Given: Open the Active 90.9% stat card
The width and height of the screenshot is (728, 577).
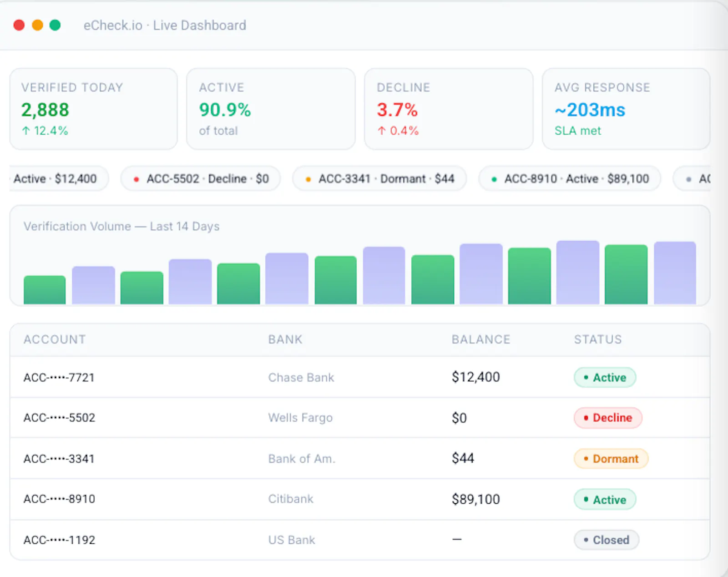Looking at the screenshot, I should 271,109.
